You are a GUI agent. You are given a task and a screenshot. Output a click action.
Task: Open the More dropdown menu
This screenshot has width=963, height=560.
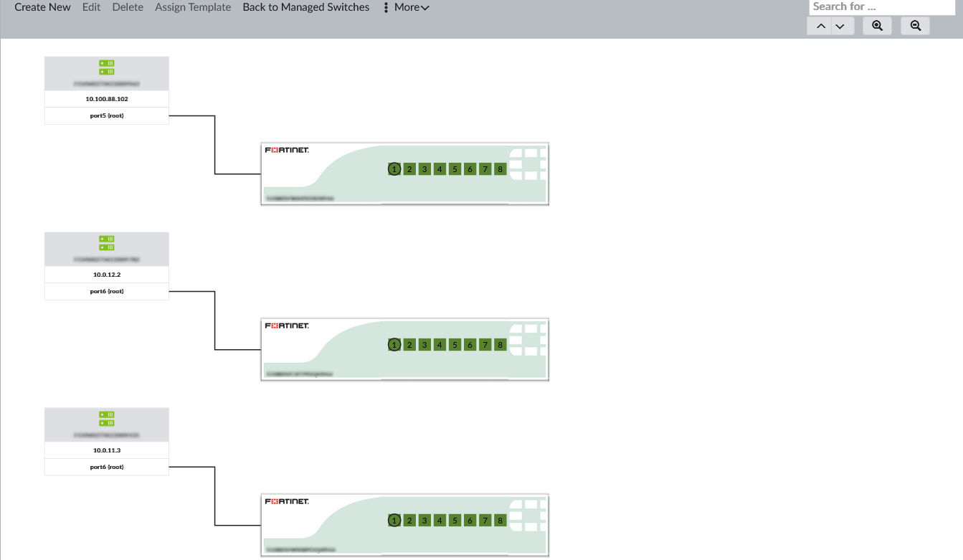[407, 7]
